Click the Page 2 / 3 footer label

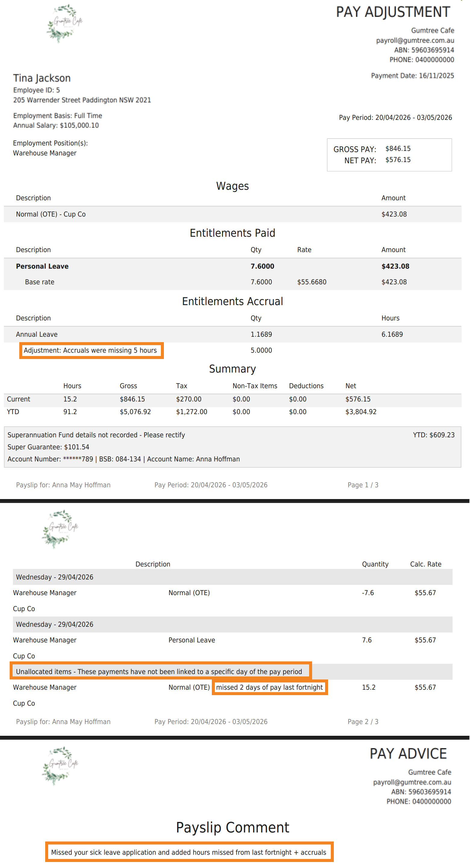point(363,722)
